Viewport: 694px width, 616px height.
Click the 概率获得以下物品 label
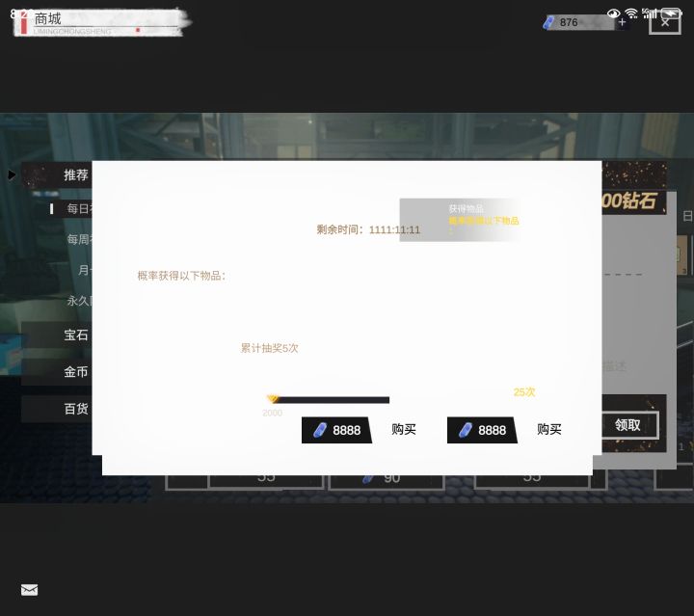pyautogui.click(x=181, y=276)
